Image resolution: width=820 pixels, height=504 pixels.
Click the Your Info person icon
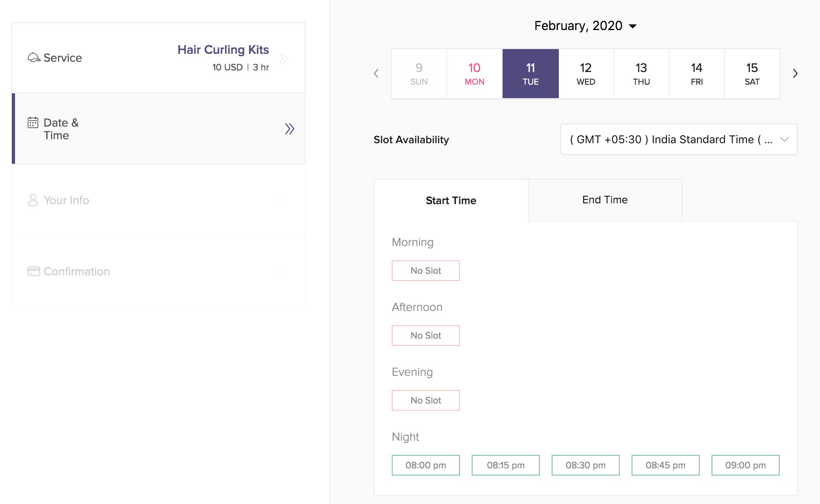coord(33,200)
